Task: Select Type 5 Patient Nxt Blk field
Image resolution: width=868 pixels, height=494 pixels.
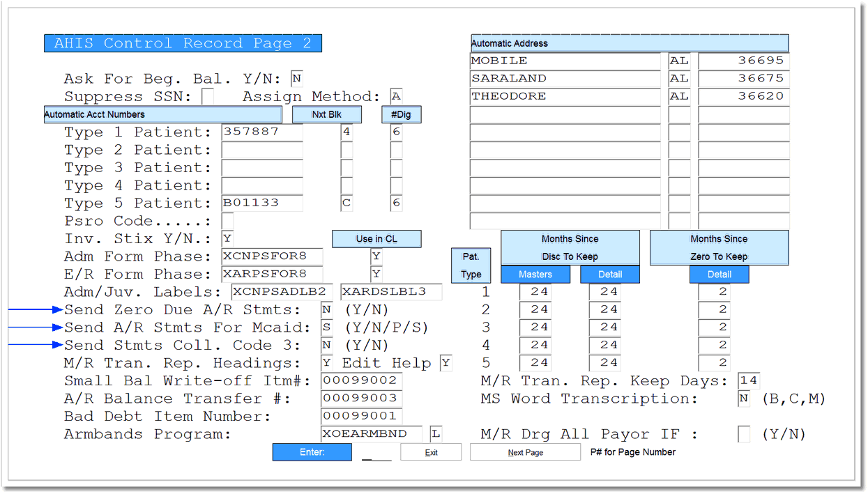Action: 347,203
